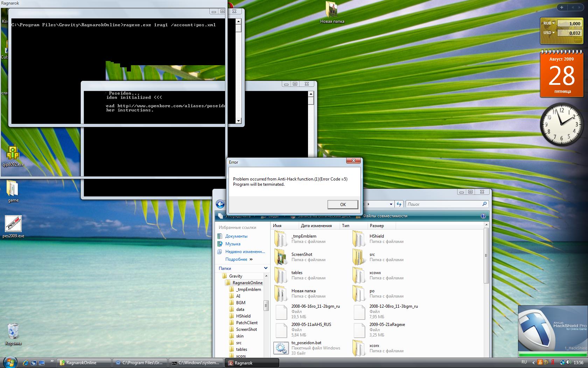Select the AI folder in the tree
Screen dimensions: 588x368
[x=238, y=296]
